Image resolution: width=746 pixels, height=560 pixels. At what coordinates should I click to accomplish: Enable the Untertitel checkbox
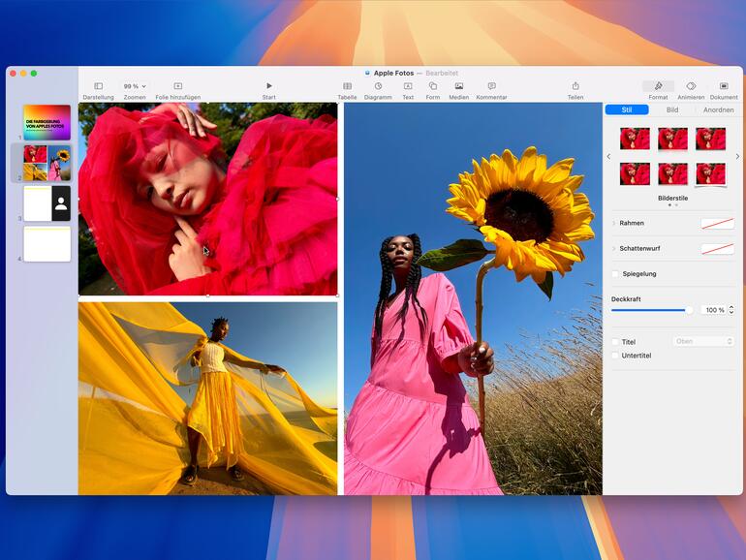pos(615,356)
